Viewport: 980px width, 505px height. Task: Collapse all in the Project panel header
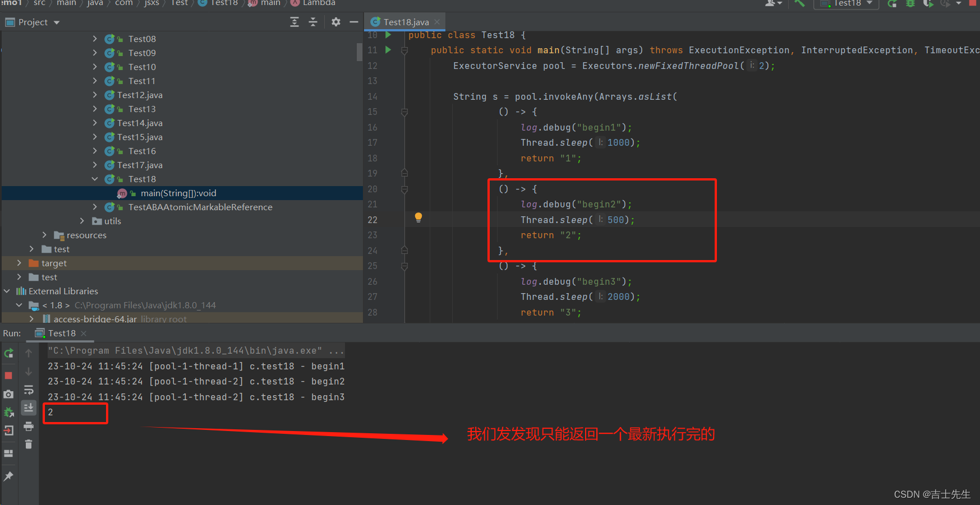tap(313, 22)
